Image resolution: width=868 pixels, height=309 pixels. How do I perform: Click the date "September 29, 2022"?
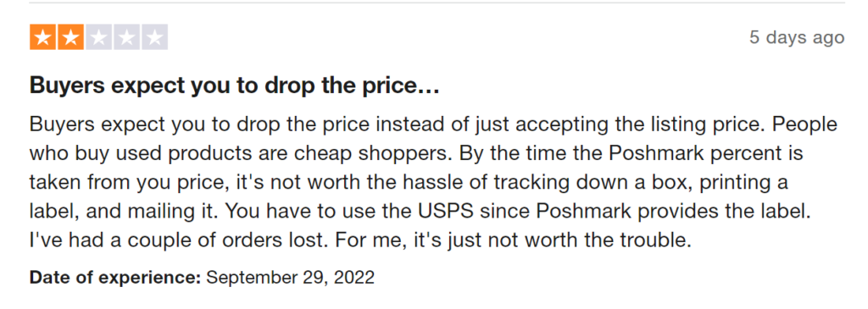[291, 277]
